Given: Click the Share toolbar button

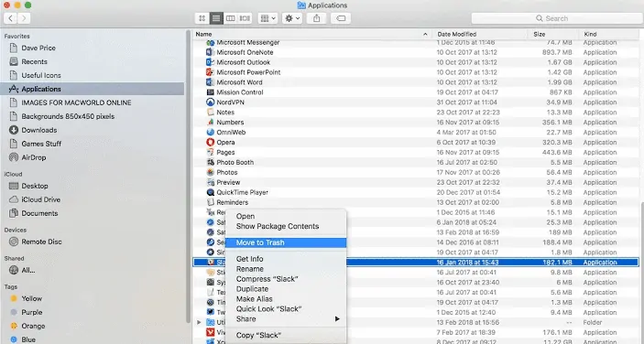Looking at the screenshot, I should pyautogui.click(x=317, y=18).
